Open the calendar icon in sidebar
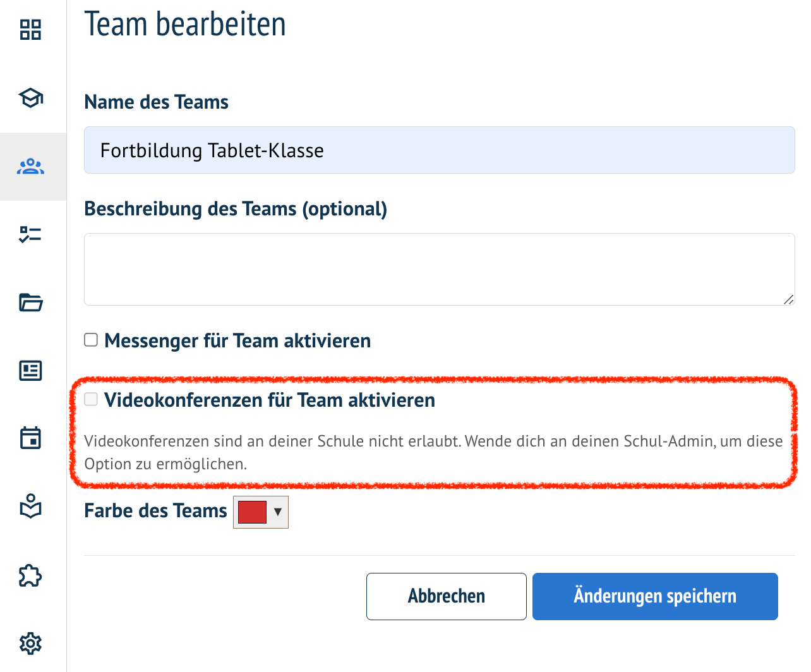The height and width of the screenshot is (672, 811). click(x=30, y=438)
